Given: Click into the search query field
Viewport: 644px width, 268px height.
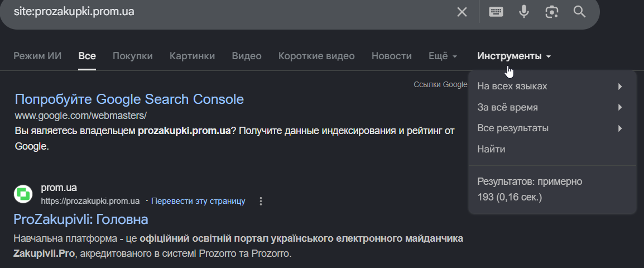Looking at the screenshot, I should pos(230,12).
